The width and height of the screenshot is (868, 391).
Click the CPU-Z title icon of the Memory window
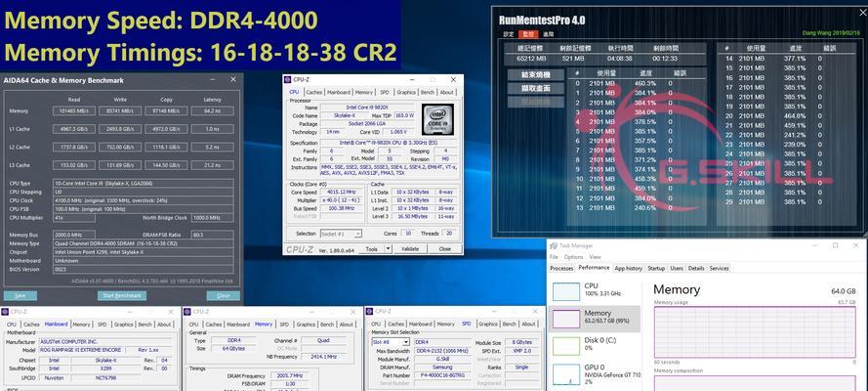186,312
